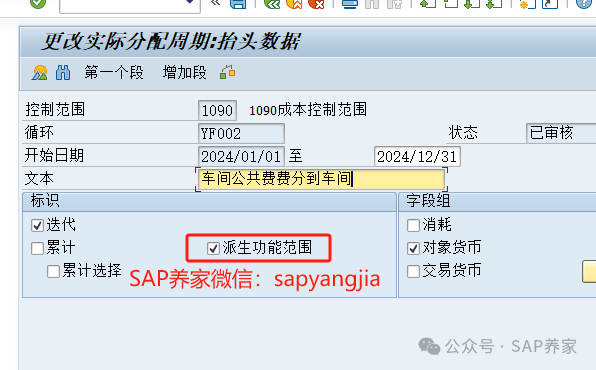This screenshot has height=370, width=596.
Task: Open the command field history dropdown
Action: point(190,2)
